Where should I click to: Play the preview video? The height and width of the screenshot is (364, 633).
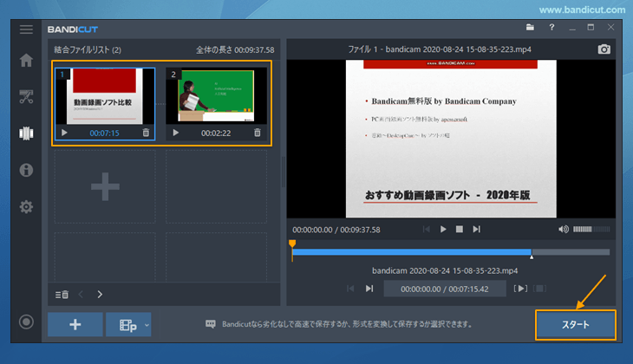coord(443,229)
